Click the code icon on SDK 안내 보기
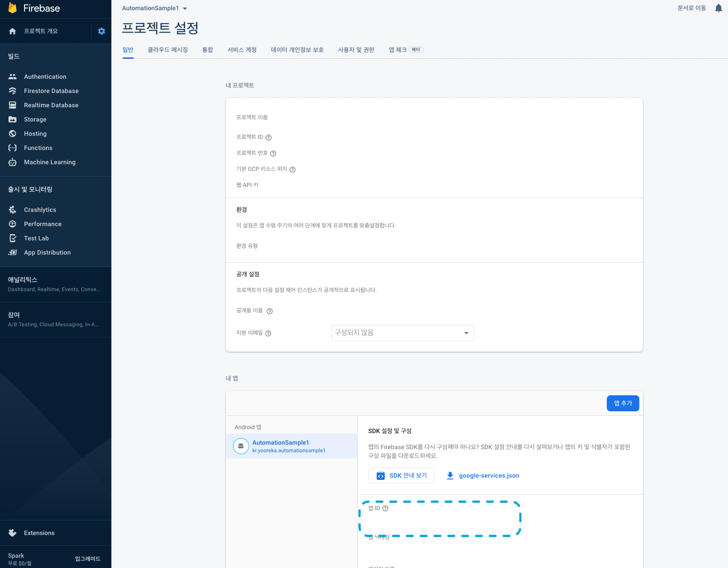The width and height of the screenshot is (728, 568). (380, 476)
